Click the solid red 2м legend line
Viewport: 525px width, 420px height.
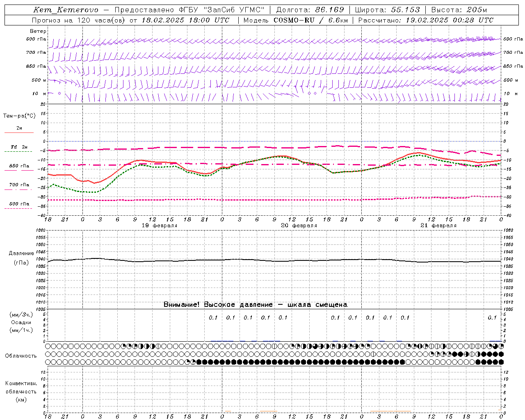coord(19,133)
